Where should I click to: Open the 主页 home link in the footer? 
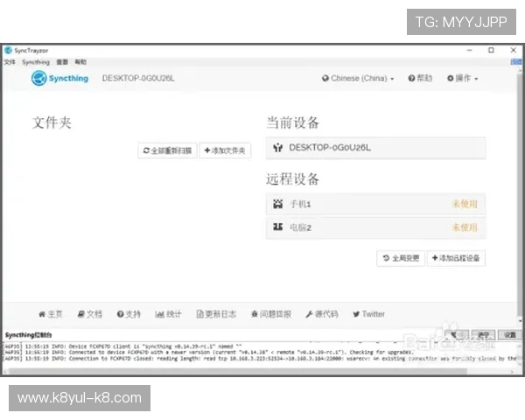point(51,314)
